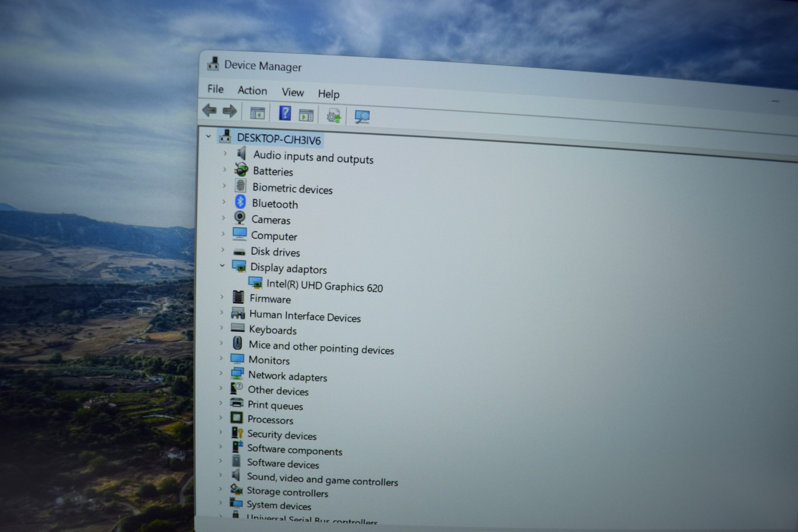
Task: Click the Network adapters icon
Action: (x=237, y=374)
